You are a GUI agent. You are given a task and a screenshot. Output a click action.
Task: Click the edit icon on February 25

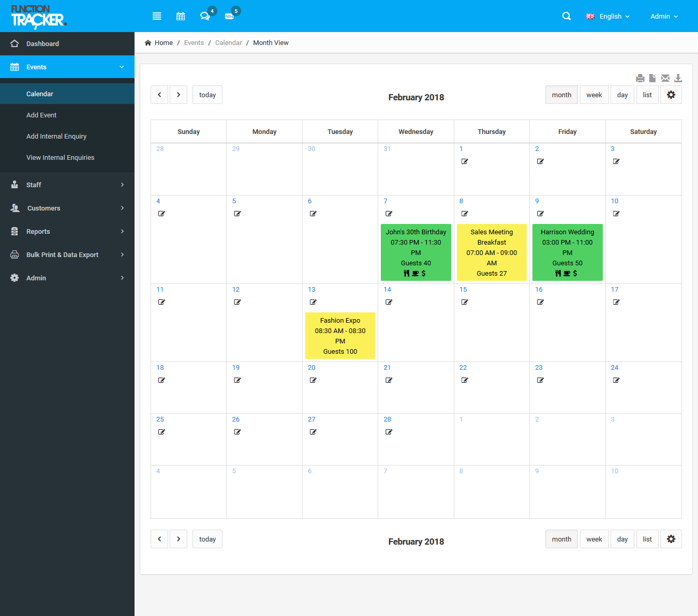point(161,432)
